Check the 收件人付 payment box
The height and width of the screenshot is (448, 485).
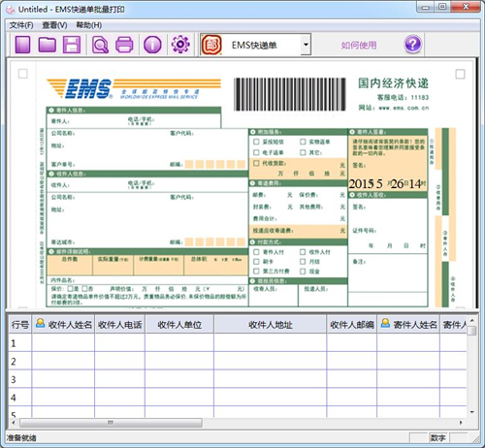(x=303, y=252)
